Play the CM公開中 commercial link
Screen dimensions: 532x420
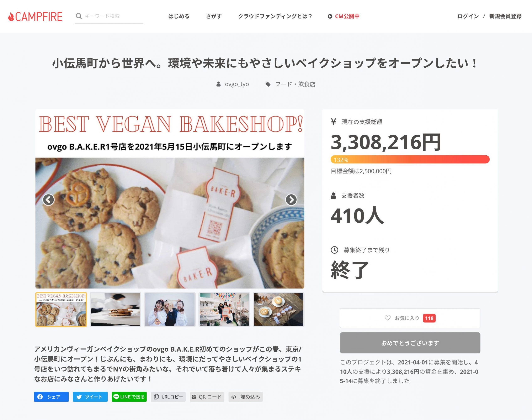tap(343, 16)
